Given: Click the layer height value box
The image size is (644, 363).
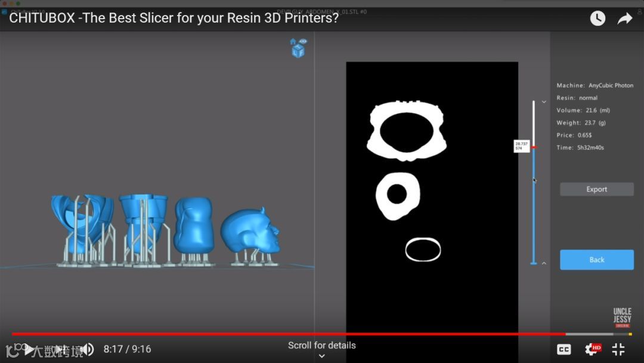Looking at the screenshot, I should (x=522, y=146).
